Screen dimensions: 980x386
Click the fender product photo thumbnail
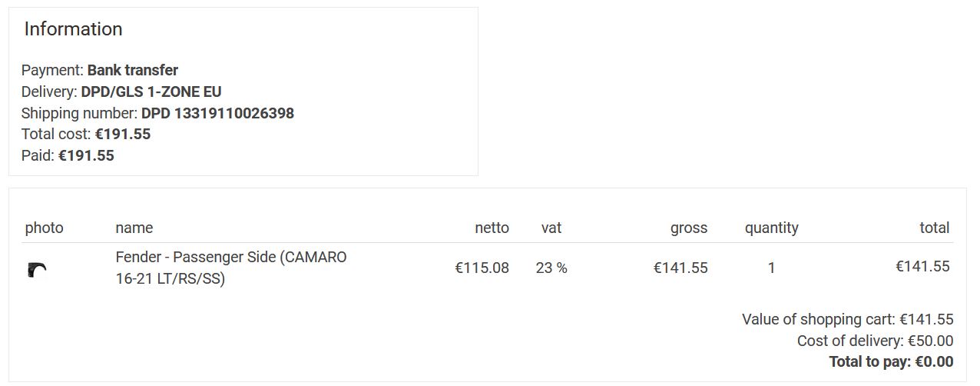pyautogui.click(x=37, y=269)
